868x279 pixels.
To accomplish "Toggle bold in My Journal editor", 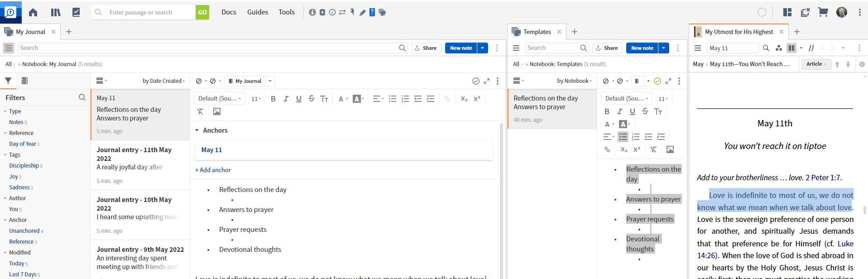I will tap(273, 99).
